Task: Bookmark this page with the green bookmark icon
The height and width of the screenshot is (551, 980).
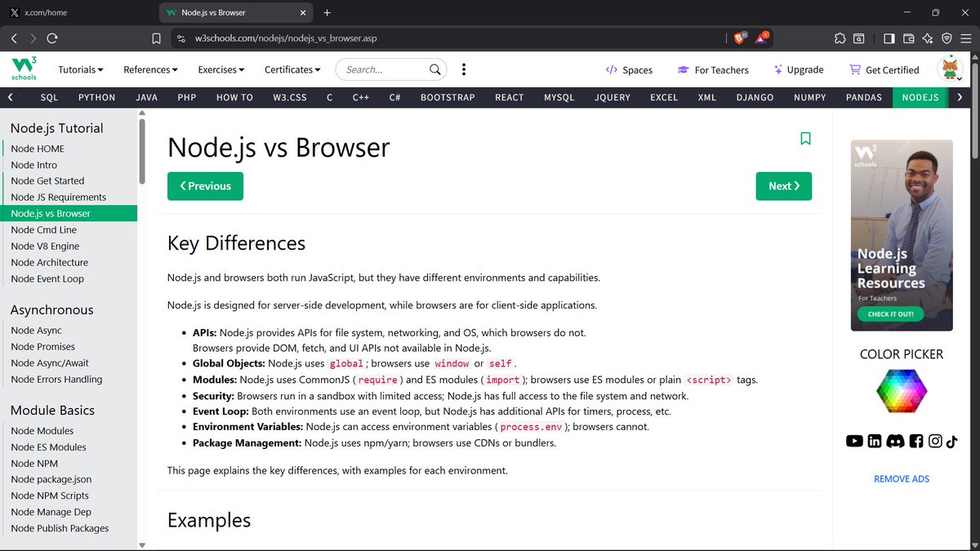Action: [805, 139]
